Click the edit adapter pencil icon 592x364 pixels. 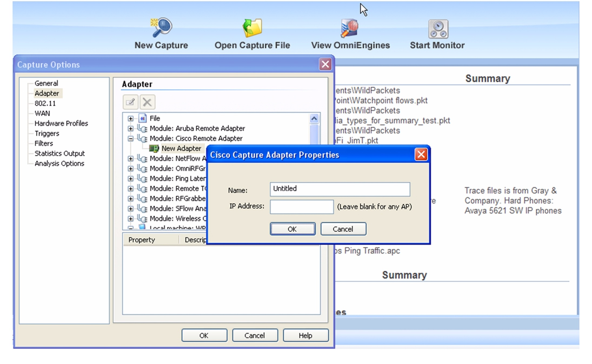coord(130,102)
